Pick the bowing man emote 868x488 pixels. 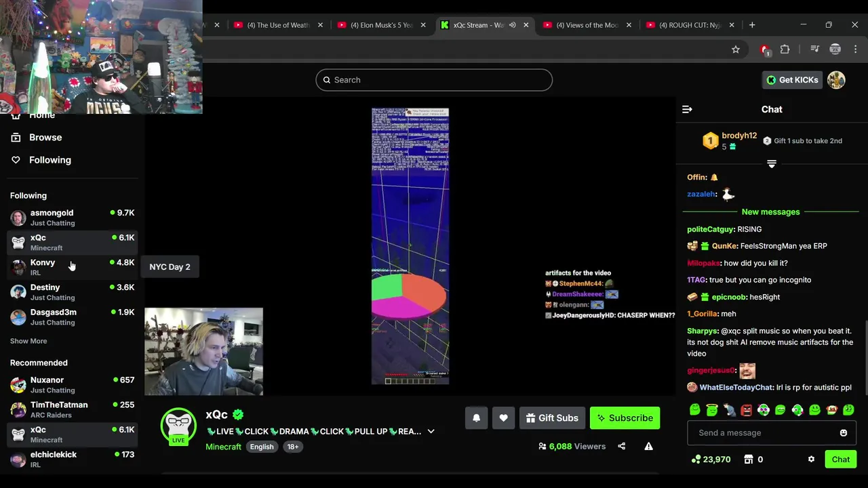(729, 410)
